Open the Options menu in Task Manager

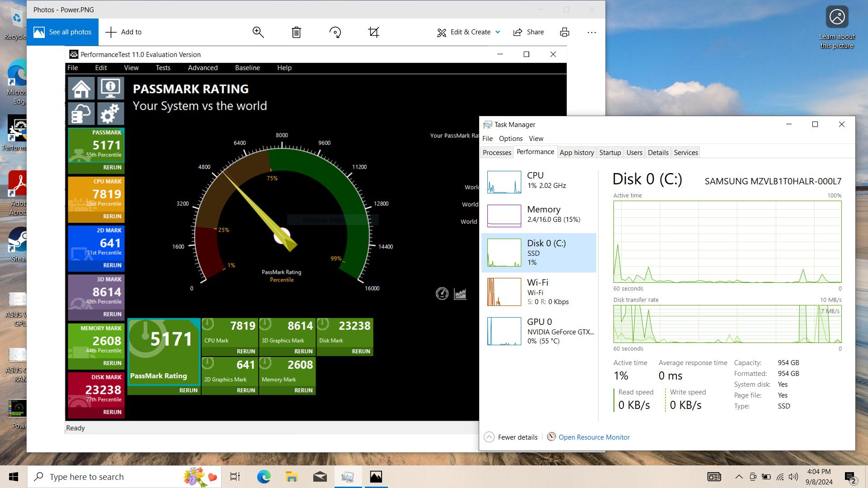click(511, 139)
